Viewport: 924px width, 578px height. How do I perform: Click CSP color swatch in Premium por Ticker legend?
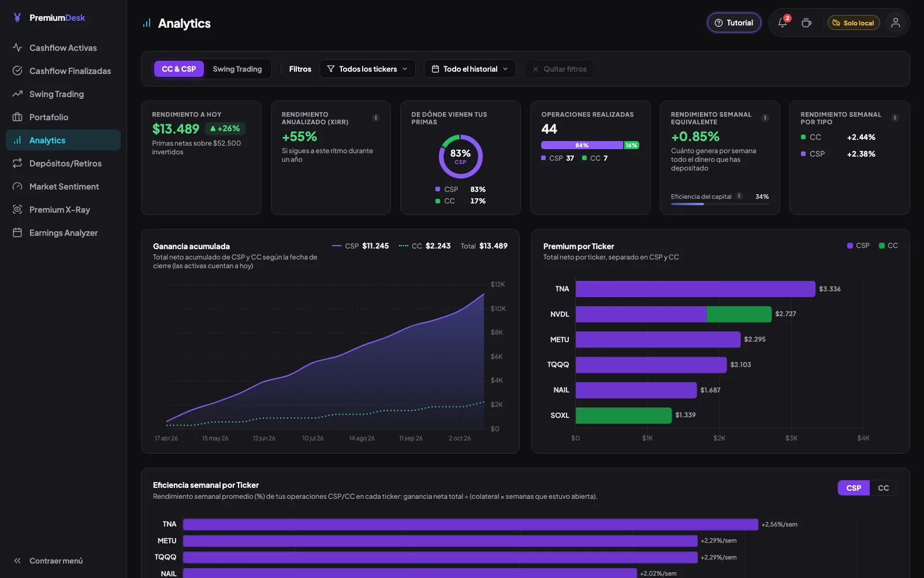pyautogui.click(x=850, y=246)
